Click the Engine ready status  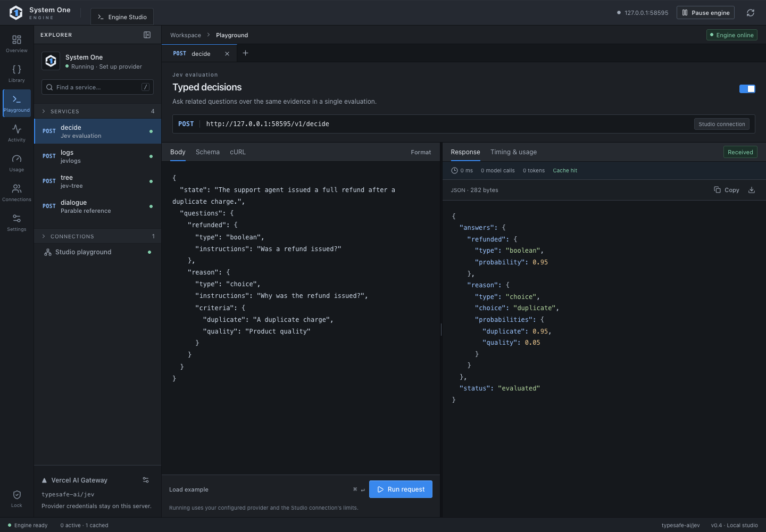point(28,525)
